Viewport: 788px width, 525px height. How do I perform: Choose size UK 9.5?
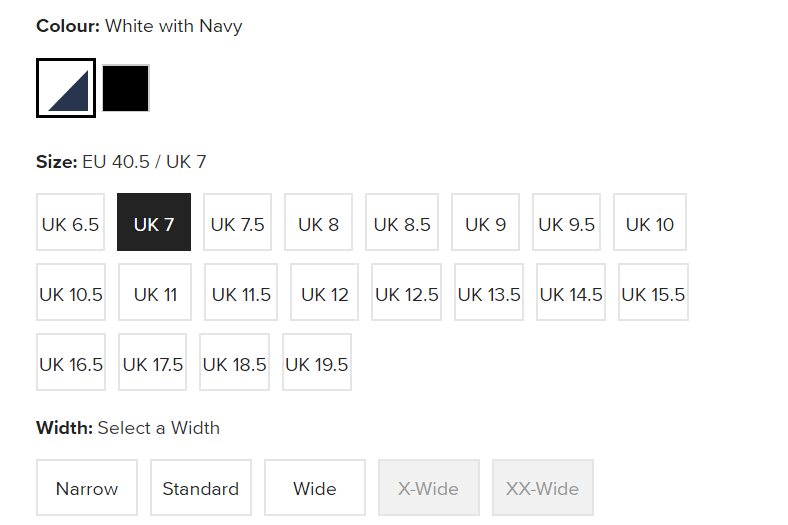pos(566,222)
